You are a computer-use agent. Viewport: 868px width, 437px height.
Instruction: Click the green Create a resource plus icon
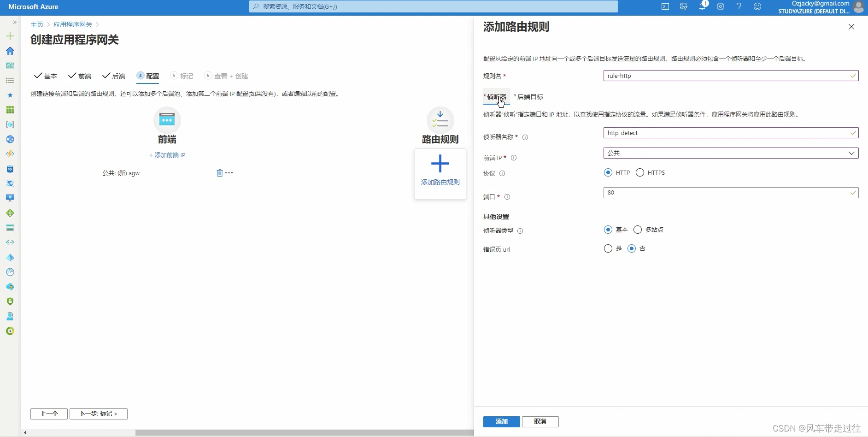click(x=10, y=36)
